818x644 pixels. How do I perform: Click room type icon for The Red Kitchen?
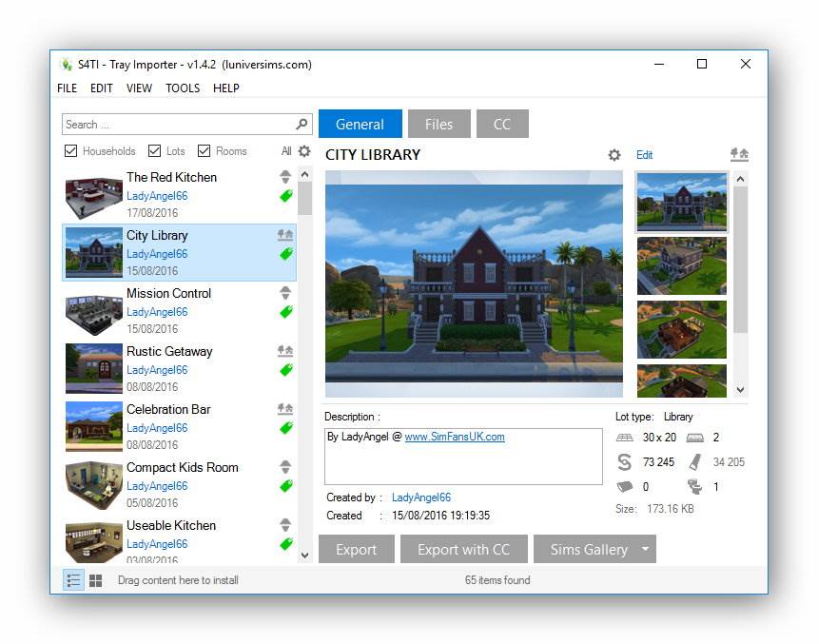[284, 177]
